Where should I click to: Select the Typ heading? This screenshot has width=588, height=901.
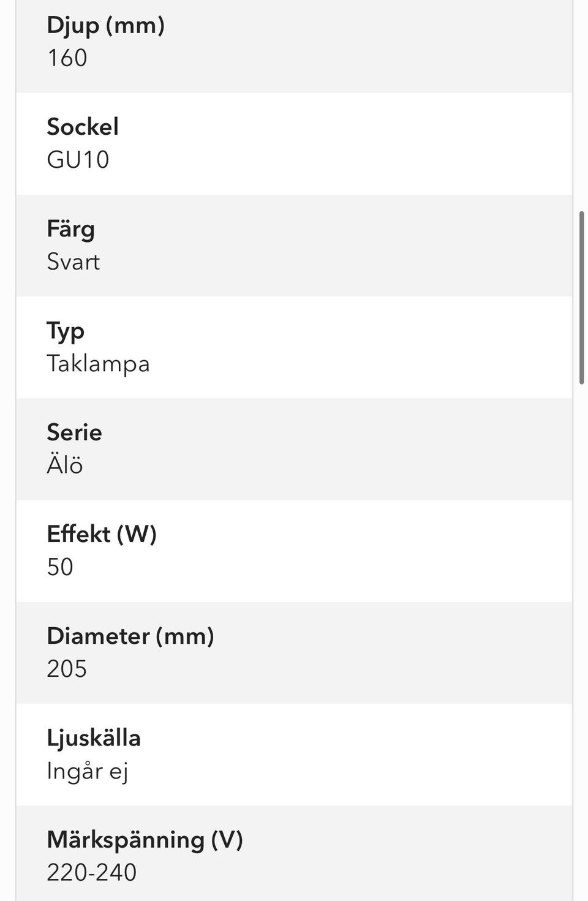(x=66, y=331)
